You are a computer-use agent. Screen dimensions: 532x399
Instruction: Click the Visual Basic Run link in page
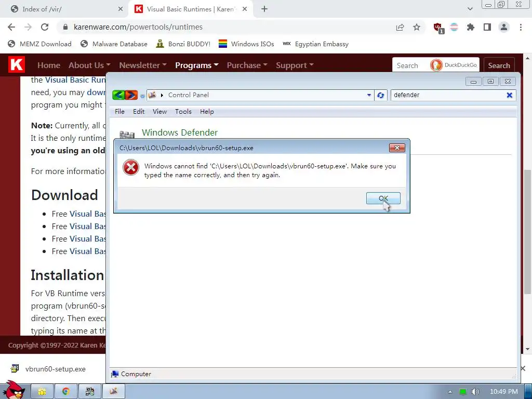coord(75,80)
